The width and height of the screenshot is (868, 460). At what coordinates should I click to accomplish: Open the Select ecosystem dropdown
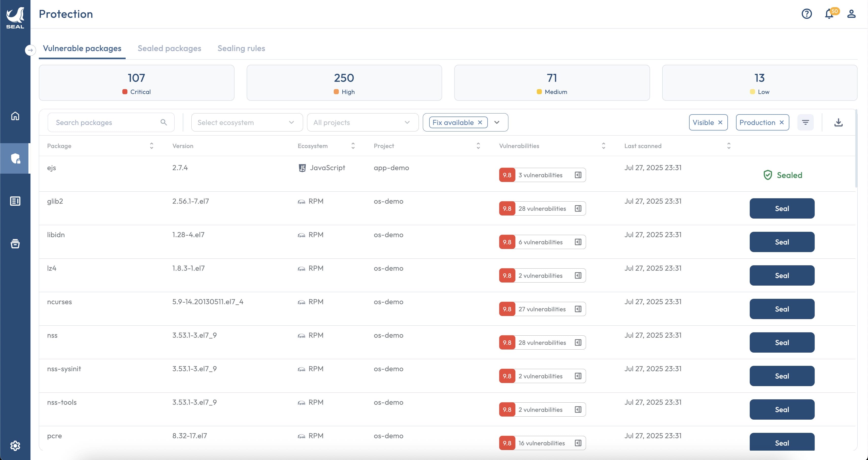coord(247,122)
